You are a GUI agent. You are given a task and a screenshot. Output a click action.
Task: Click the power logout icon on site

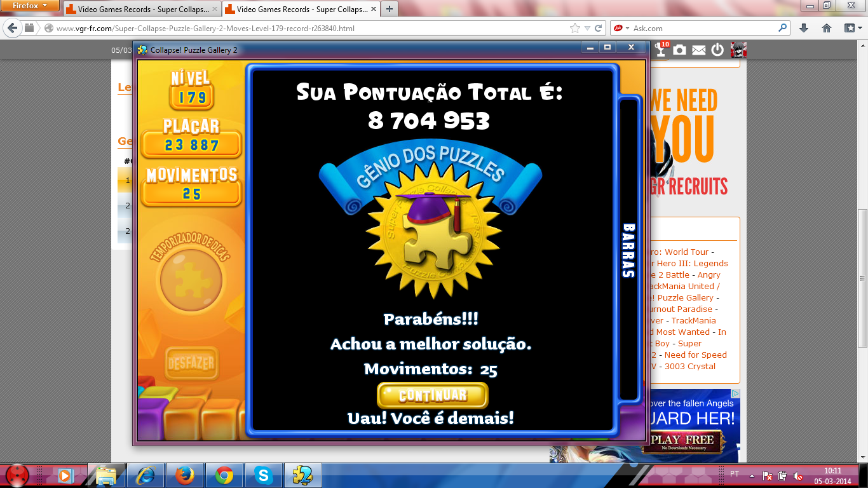tap(718, 50)
